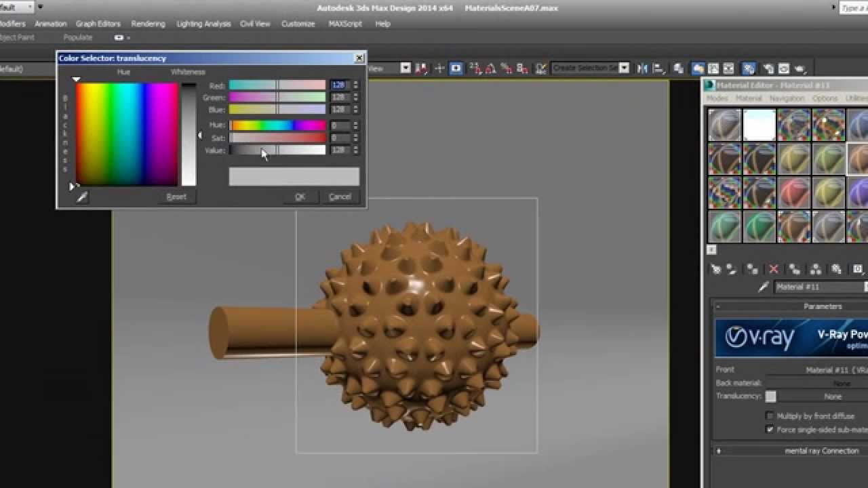Activate the Spinner Snap toggle
The image size is (868, 488).
522,68
